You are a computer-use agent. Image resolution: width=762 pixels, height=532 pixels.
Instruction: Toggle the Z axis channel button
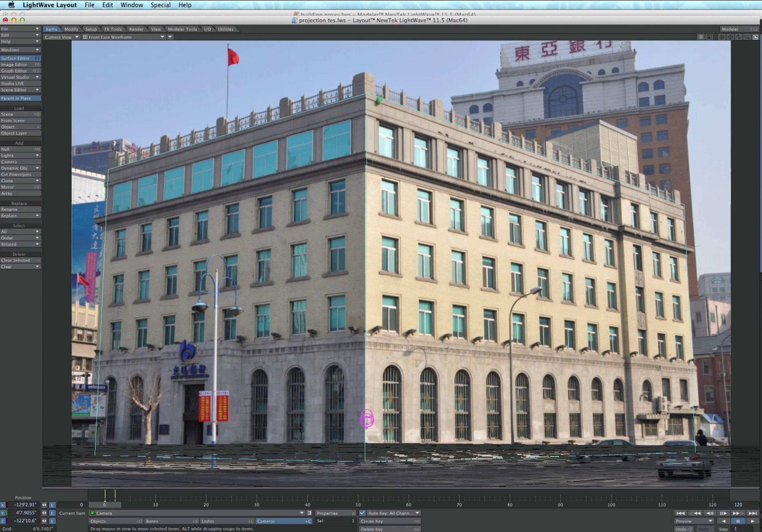(x=3, y=521)
